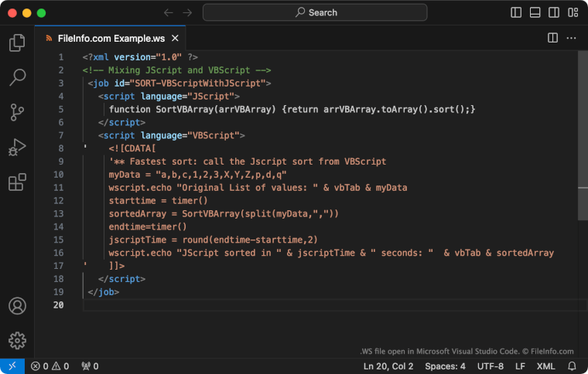The height and width of the screenshot is (374, 588).
Task: Open the editor More Actions ellipsis menu
Action: (572, 38)
